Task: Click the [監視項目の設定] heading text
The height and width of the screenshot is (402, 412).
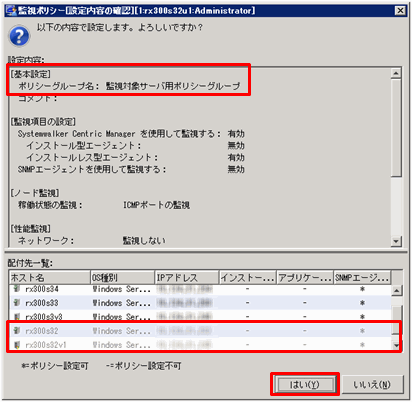Action: pos(43,122)
